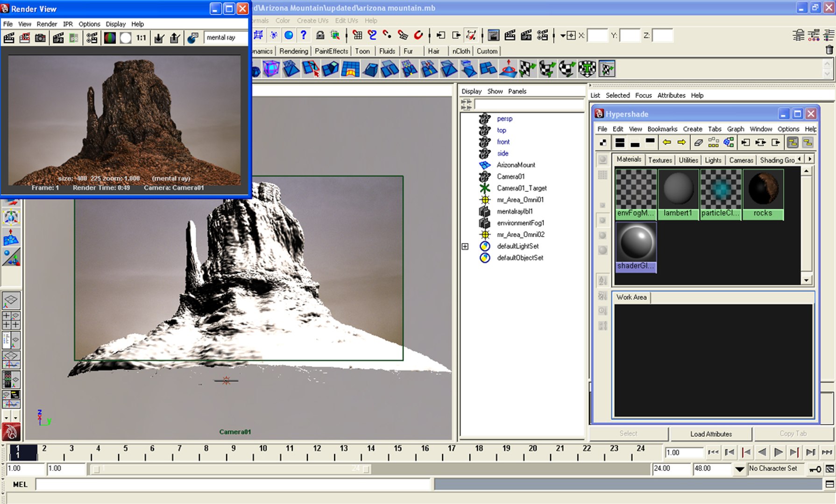
Task: Select lambert1 material swatch in Hypershade
Action: (x=678, y=194)
